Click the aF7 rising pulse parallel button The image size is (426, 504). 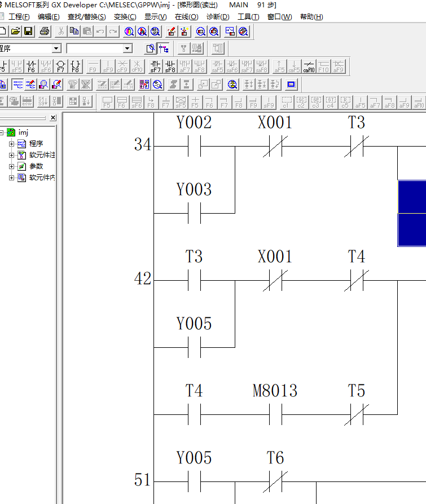(x=185, y=66)
